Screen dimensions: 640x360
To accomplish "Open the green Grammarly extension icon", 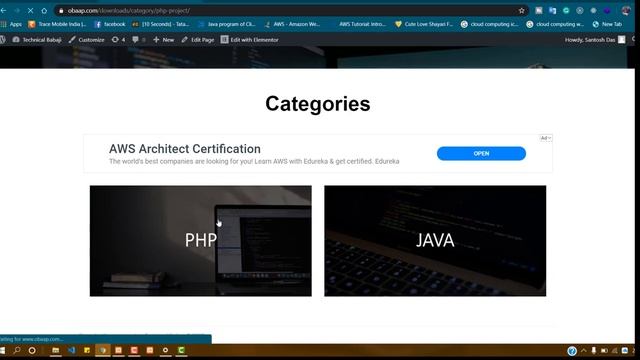I will 566,11.
